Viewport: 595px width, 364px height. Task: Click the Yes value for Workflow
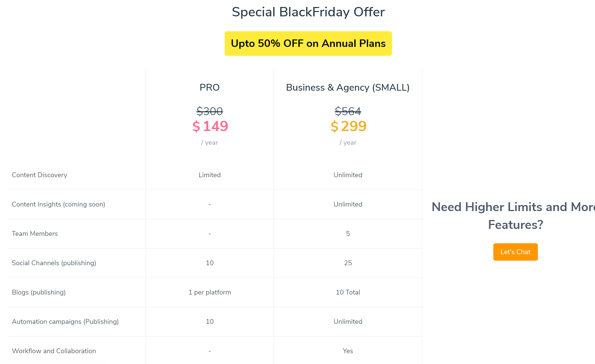[348, 351]
